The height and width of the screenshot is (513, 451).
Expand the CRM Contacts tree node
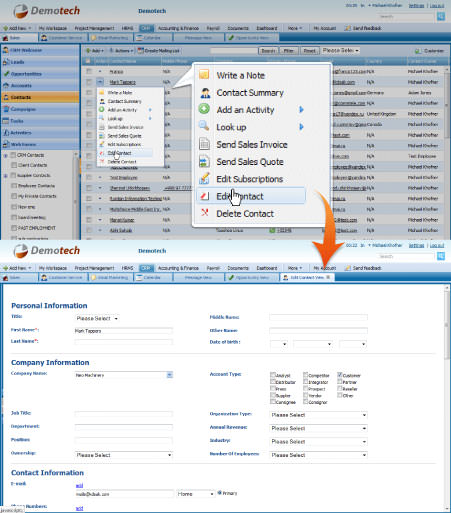coord(5,155)
